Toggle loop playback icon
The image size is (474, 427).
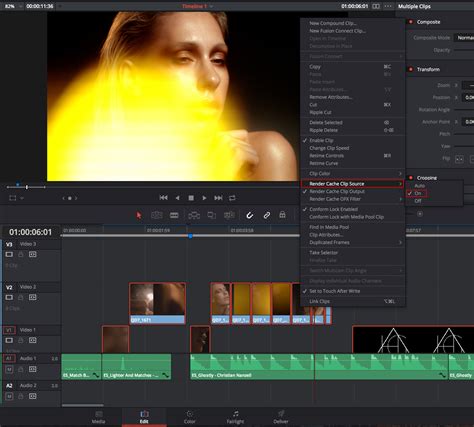(232, 198)
